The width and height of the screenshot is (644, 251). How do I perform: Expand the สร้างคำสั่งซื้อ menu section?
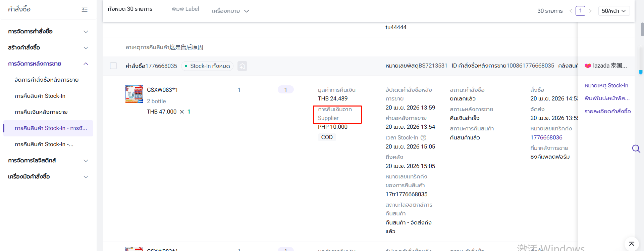(48, 48)
